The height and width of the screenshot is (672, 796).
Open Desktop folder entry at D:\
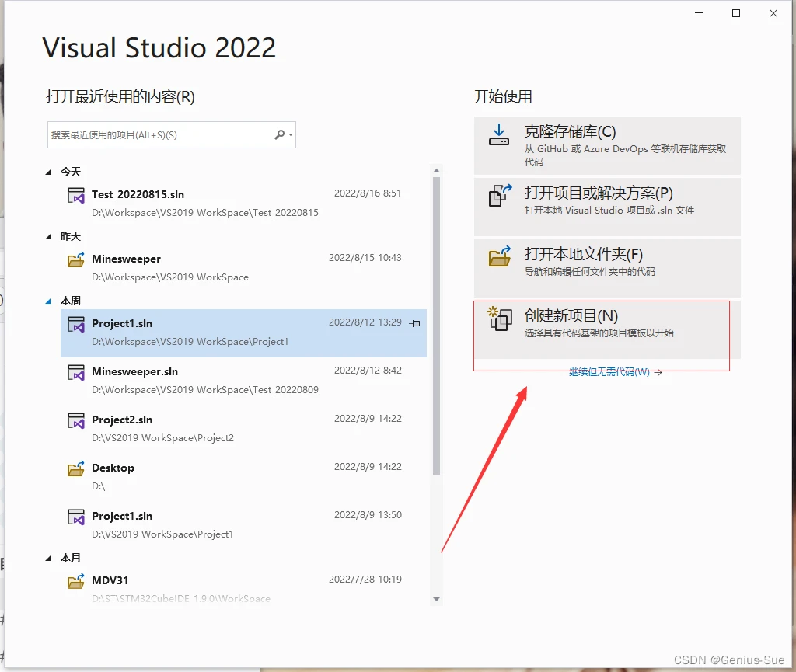tap(243, 477)
